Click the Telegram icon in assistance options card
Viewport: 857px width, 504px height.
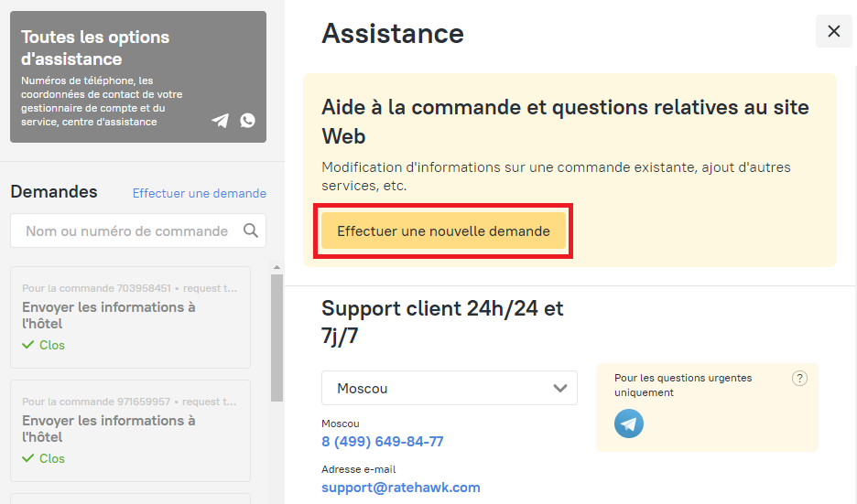click(x=220, y=120)
